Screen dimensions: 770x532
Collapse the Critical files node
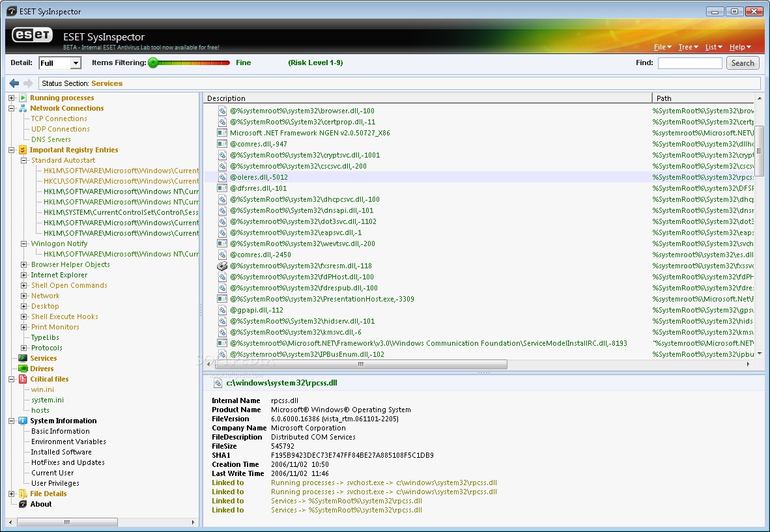pyautogui.click(x=11, y=379)
